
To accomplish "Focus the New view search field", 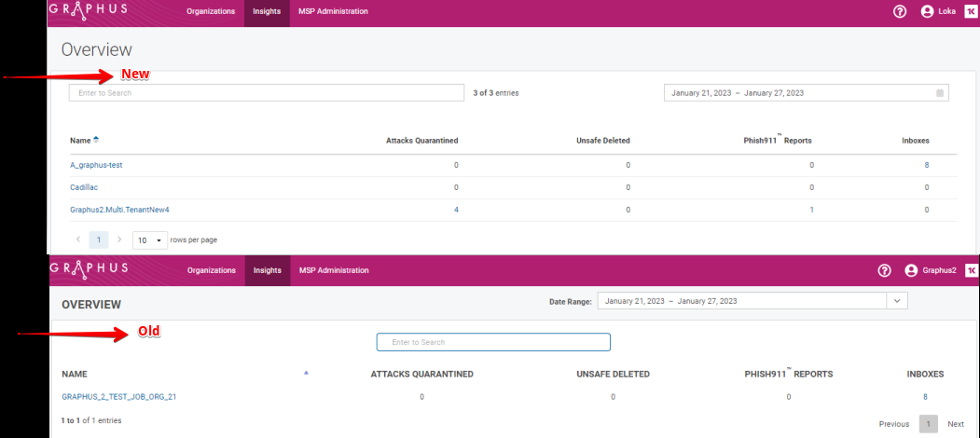I will tap(267, 93).
